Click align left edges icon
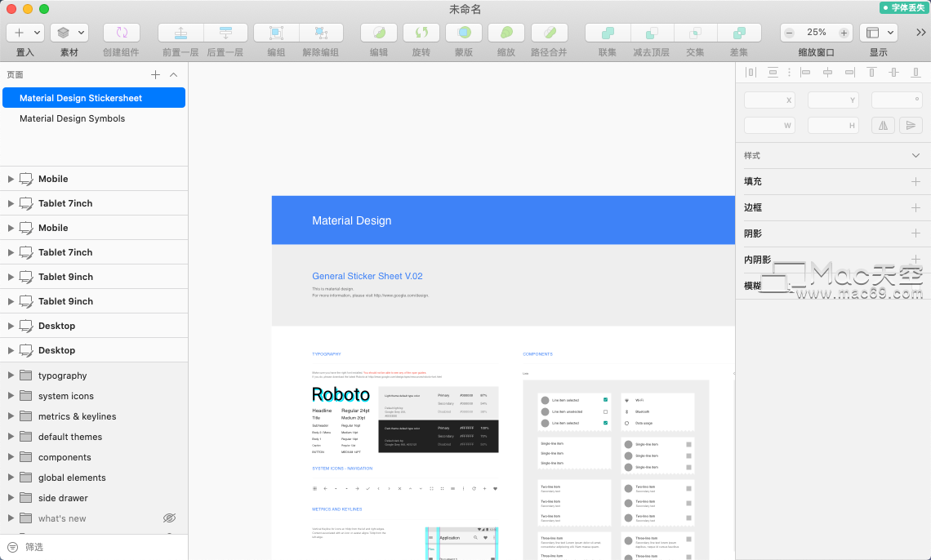This screenshot has height=560, width=931. 805,73
